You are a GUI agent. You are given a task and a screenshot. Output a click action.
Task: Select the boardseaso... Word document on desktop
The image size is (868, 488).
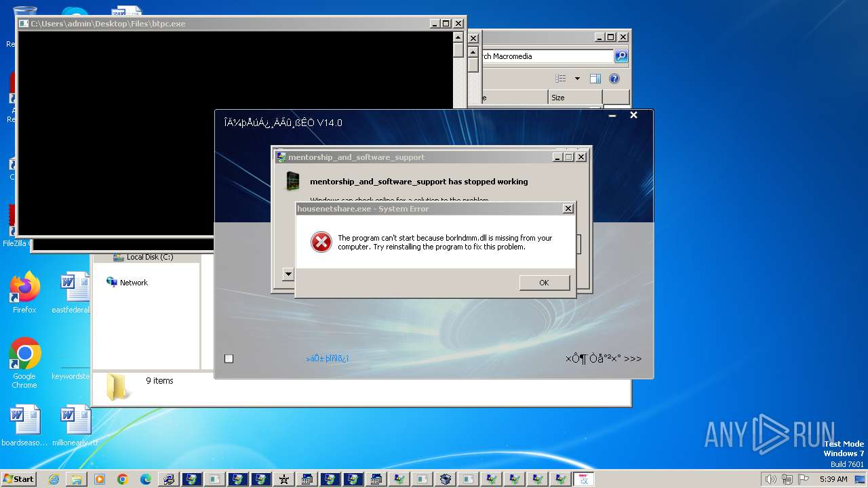pyautogui.click(x=24, y=426)
